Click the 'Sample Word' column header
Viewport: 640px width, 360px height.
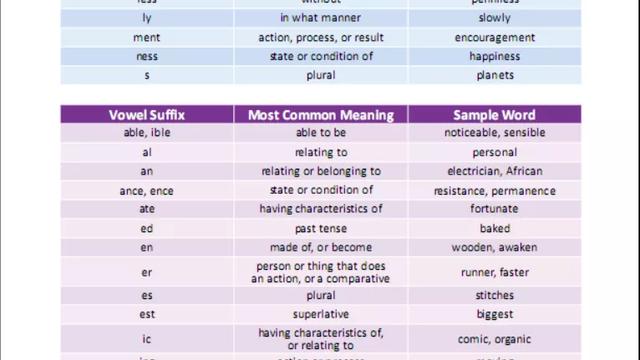[494, 115]
